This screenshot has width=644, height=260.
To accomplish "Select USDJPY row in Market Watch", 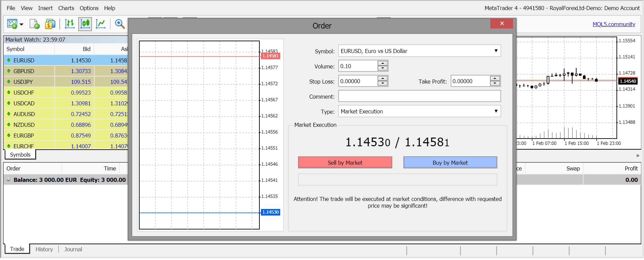I will pos(66,82).
